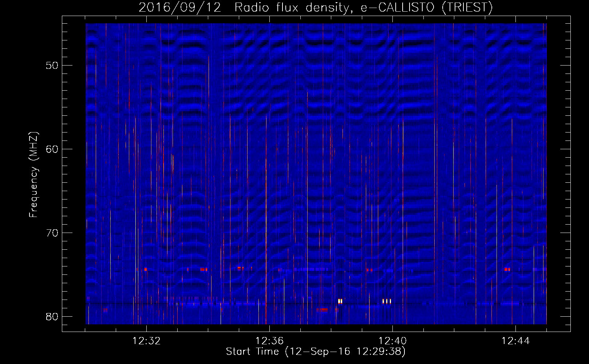
Task: Click the 'Start Time (12-Sep-16 12:29:38)' axis label
Action: click(316, 352)
